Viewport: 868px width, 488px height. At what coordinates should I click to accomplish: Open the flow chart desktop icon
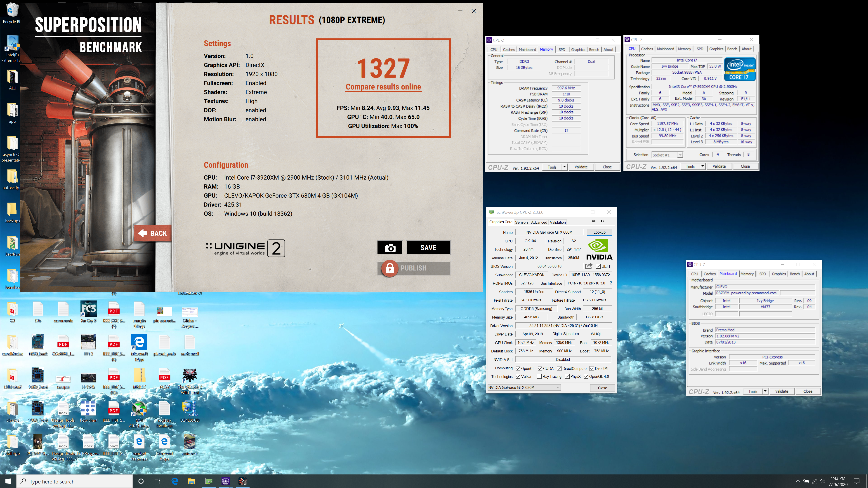coord(88,412)
